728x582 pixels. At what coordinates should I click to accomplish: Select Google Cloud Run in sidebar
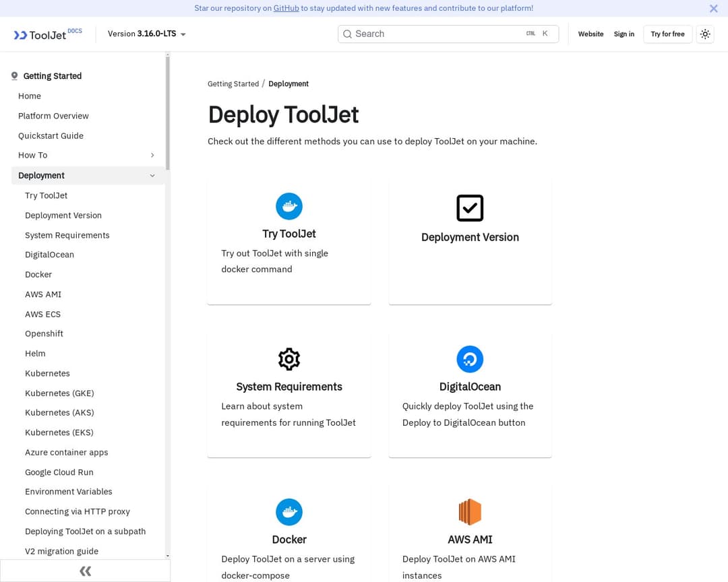tap(59, 472)
